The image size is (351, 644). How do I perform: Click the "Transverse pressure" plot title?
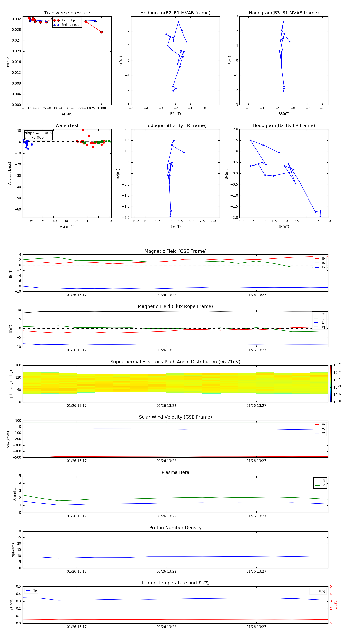[67, 13]
